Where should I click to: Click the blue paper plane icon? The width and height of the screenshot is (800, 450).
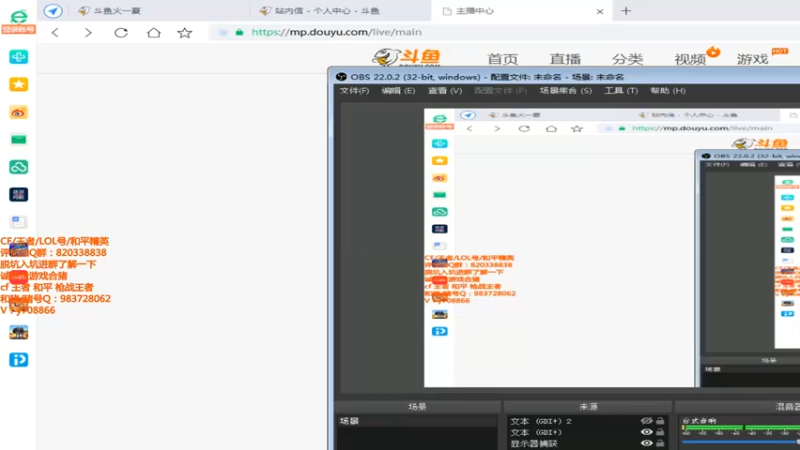coord(53,11)
